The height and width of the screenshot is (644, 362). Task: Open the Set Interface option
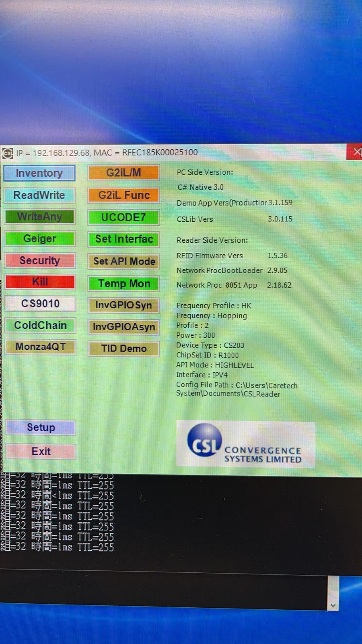123,239
